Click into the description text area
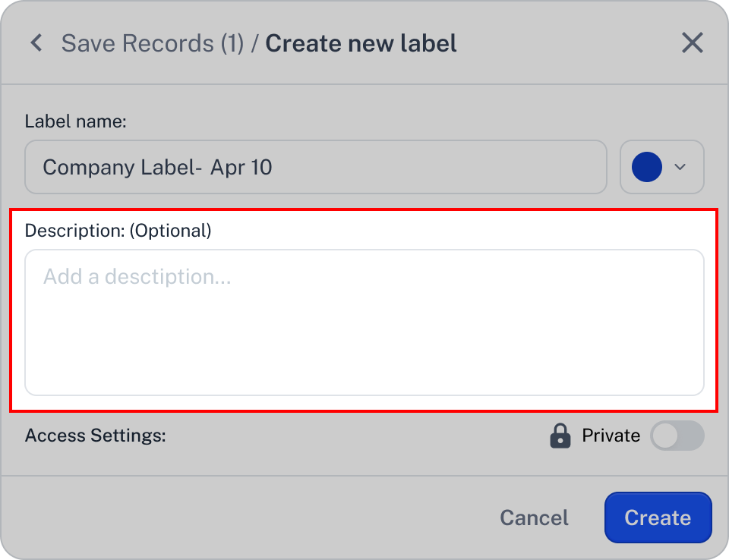Screen dimensions: 729x560 pyautogui.click(x=364, y=322)
